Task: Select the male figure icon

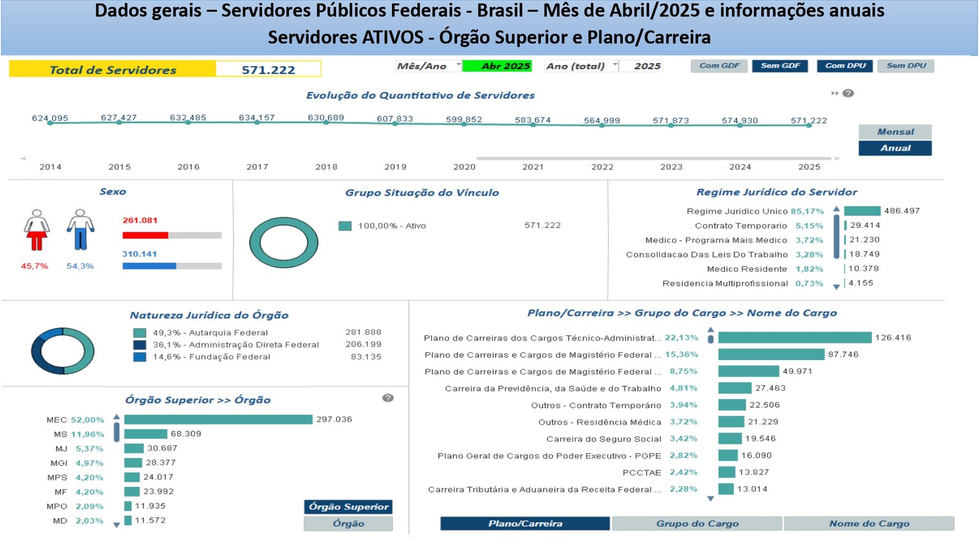Action: (80, 230)
